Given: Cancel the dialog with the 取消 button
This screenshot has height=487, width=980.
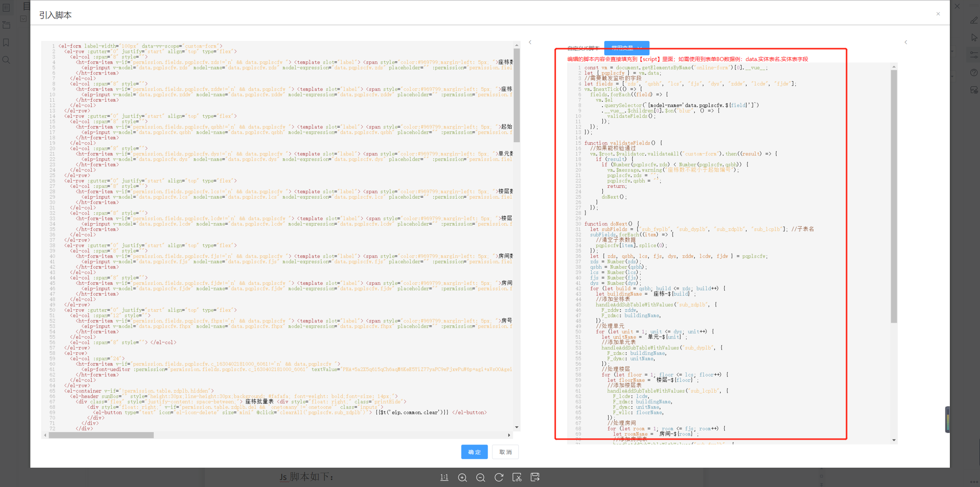Looking at the screenshot, I should point(505,452).
